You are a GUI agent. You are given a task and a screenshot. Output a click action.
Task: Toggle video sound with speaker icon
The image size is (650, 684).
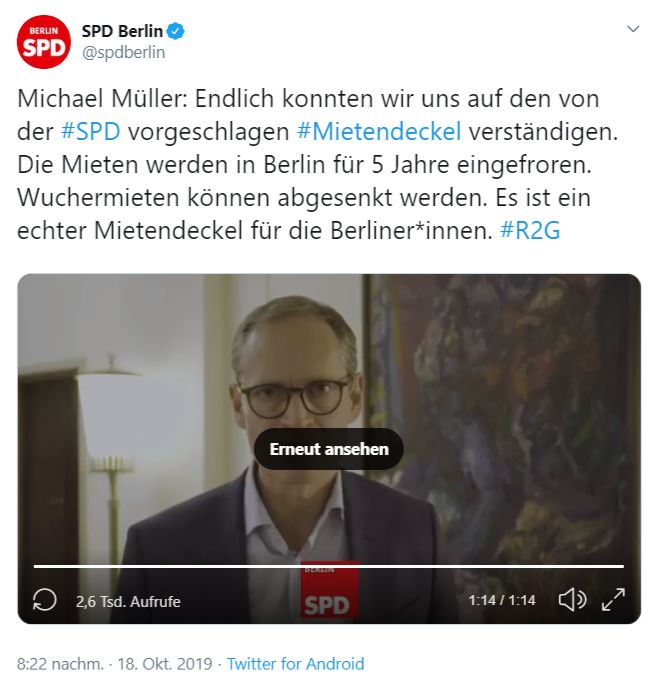point(572,600)
